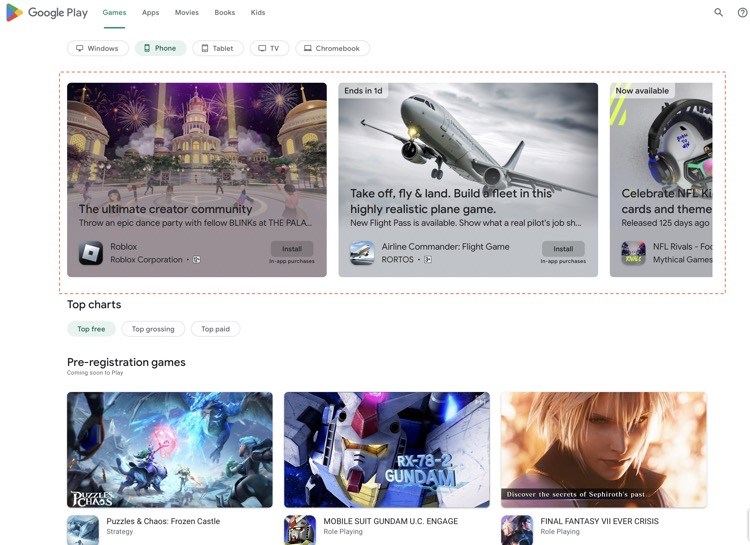
Task: Select the Top paid chart chip
Action: pos(215,329)
